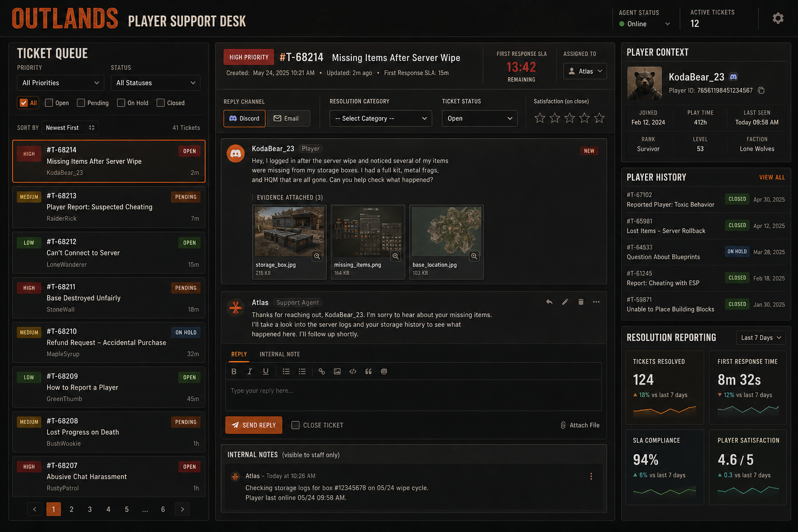Insert an image in the reply editor

pyautogui.click(x=337, y=371)
